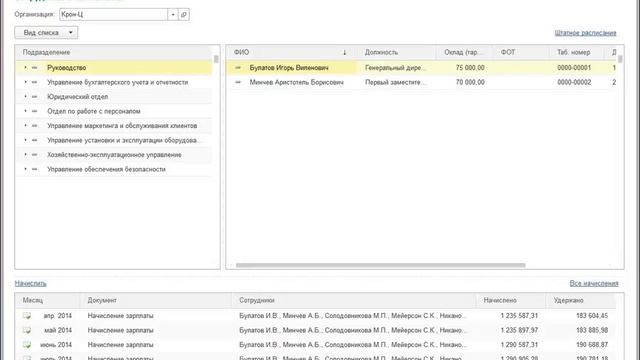Select Начисление зарплаты for апр. 2014
This screenshot has width=640, height=360.
(120, 316)
